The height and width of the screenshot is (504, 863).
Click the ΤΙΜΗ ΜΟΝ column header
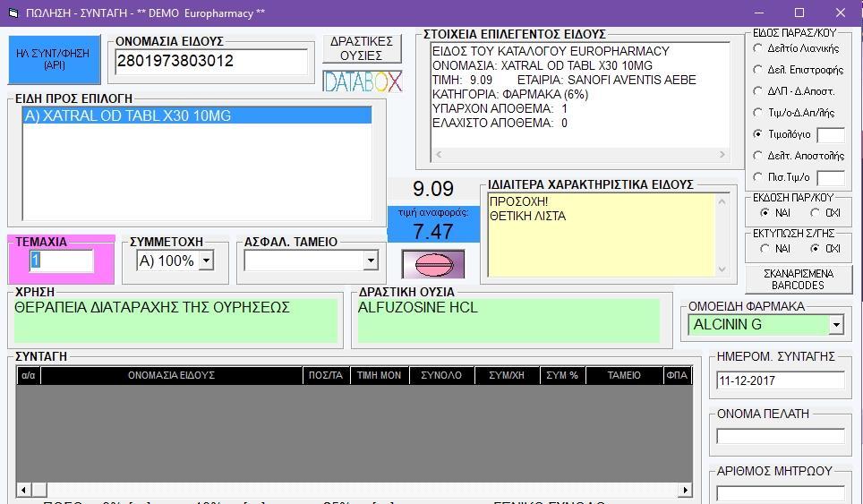(380, 375)
